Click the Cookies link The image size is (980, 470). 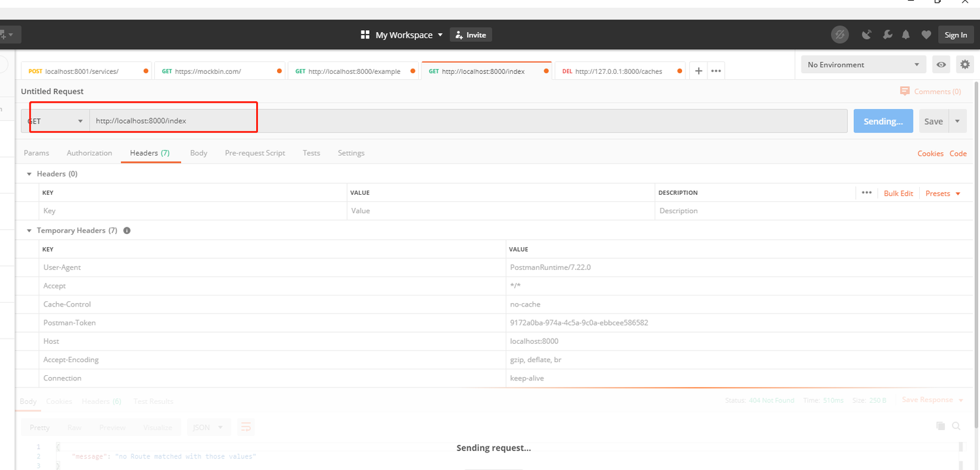pyautogui.click(x=930, y=154)
